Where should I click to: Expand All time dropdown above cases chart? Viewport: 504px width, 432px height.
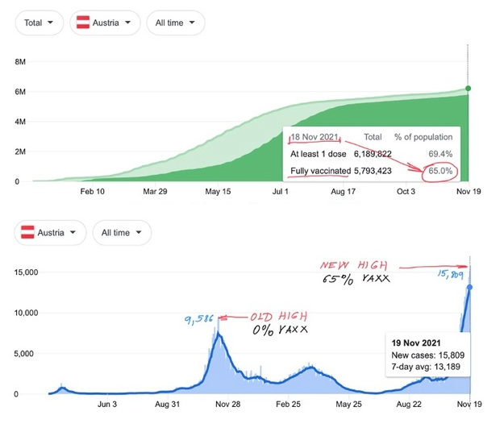[x=121, y=233]
